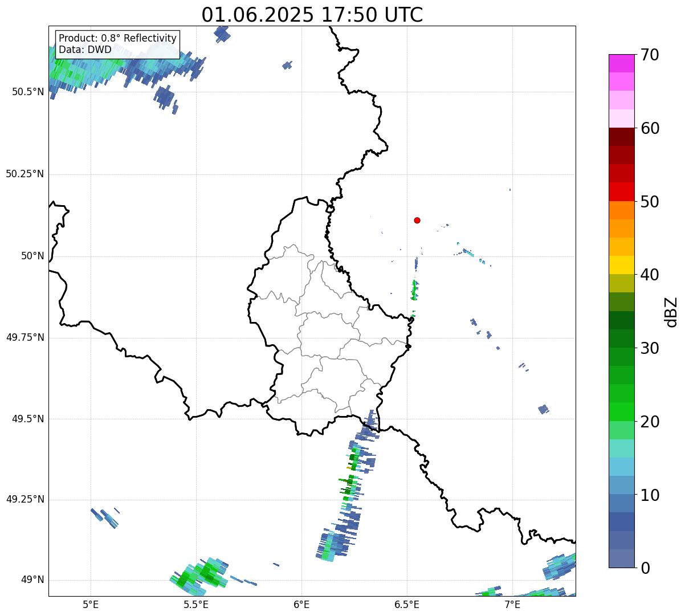Click the Product: 0.8° Reflectivity label
The image size is (685, 616).
click(118, 38)
